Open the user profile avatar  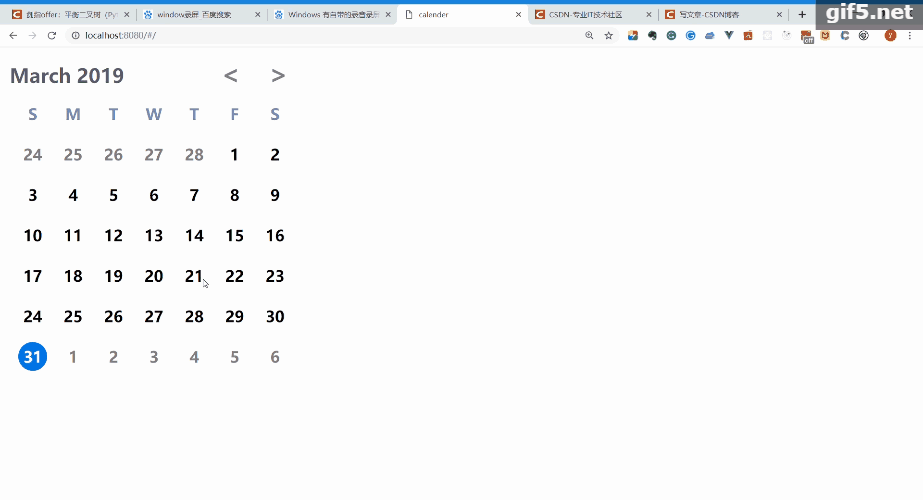(890, 35)
